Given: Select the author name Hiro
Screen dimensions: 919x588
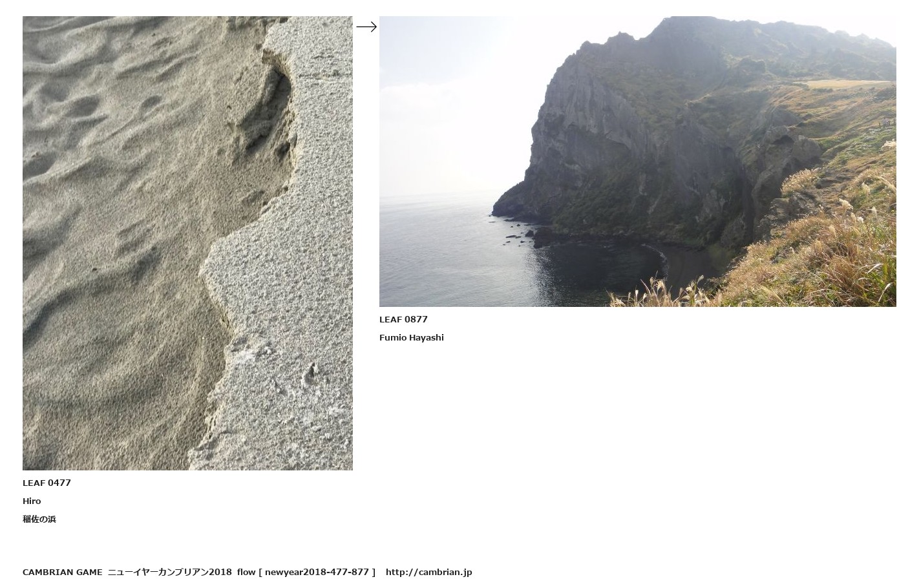Looking at the screenshot, I should click(x=32, y=501).
